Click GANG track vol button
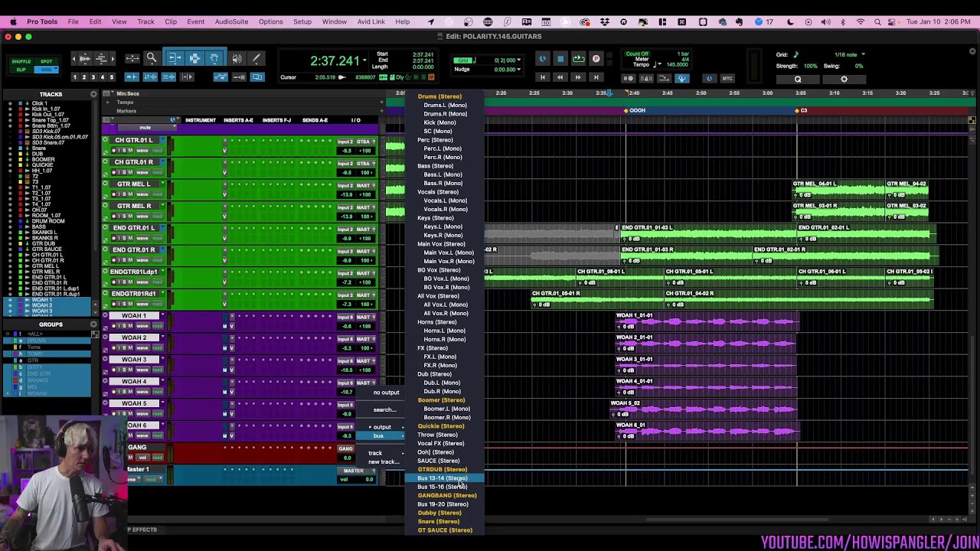Image resolution: width=980 pixels, height=551 pixels. click(142, 458)
